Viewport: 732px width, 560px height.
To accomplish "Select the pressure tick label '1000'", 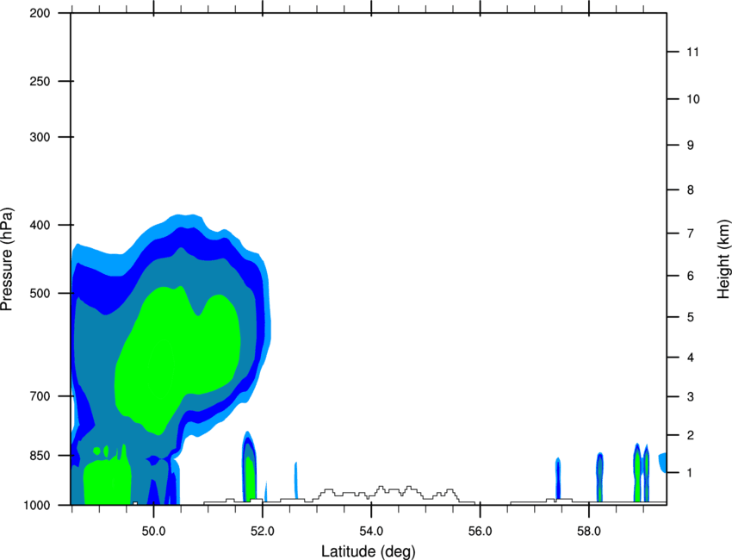I will coord(36,505).
